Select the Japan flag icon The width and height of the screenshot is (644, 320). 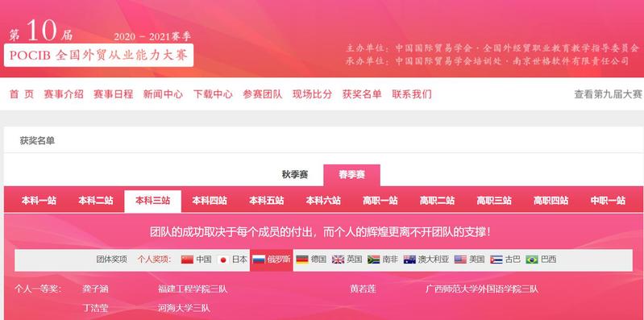click(x=223, y=260)
